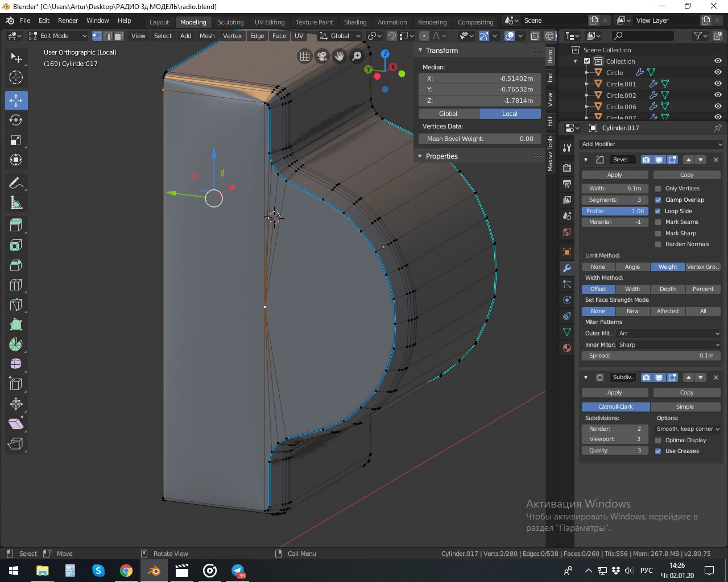The width and height of the screenshot is (728, 582).
Task: Open Smooth, keep corners dropdown
Action: pyautogui.click(x=688, y=429)
